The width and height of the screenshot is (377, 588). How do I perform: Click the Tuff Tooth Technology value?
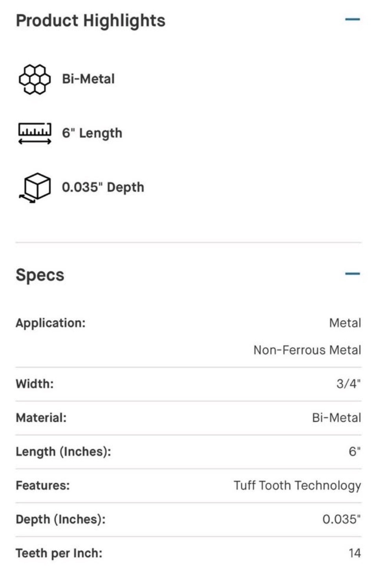297,485
